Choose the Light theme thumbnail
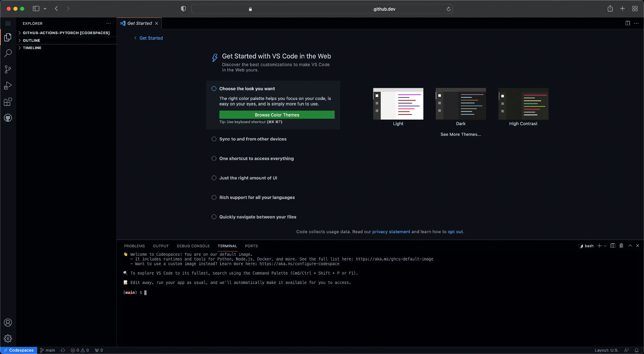Screen dimensions: 644x354 click(398, 104)
